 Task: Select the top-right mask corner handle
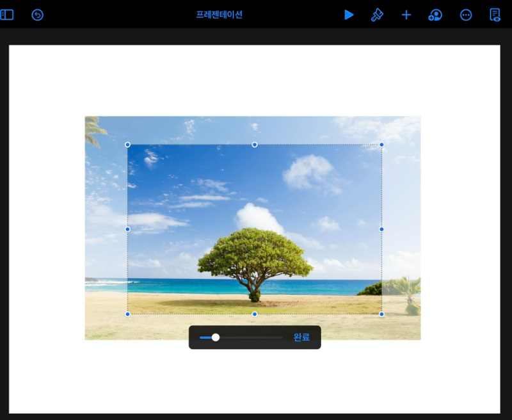(x=381, y=145)
